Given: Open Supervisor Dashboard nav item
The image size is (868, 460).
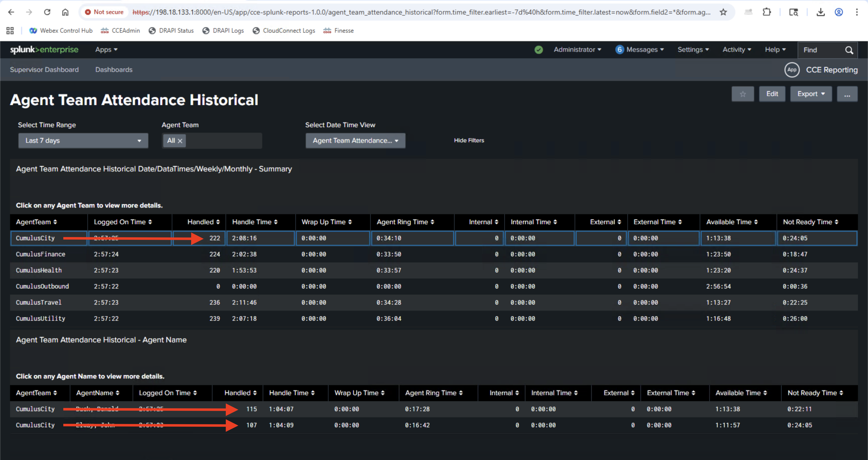Looking at the screenshot, I should tap(44, 69).
